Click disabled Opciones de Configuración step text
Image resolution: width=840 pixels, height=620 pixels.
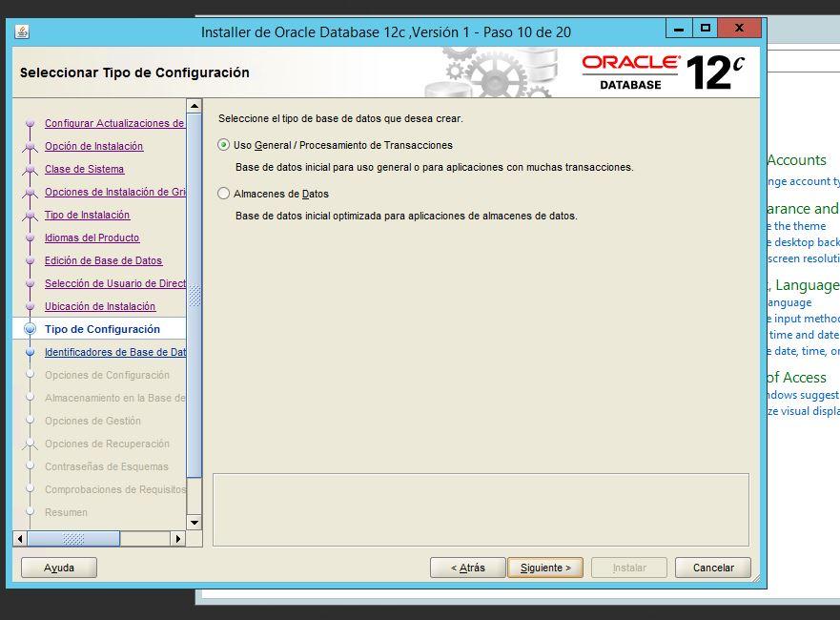[107, 375]
